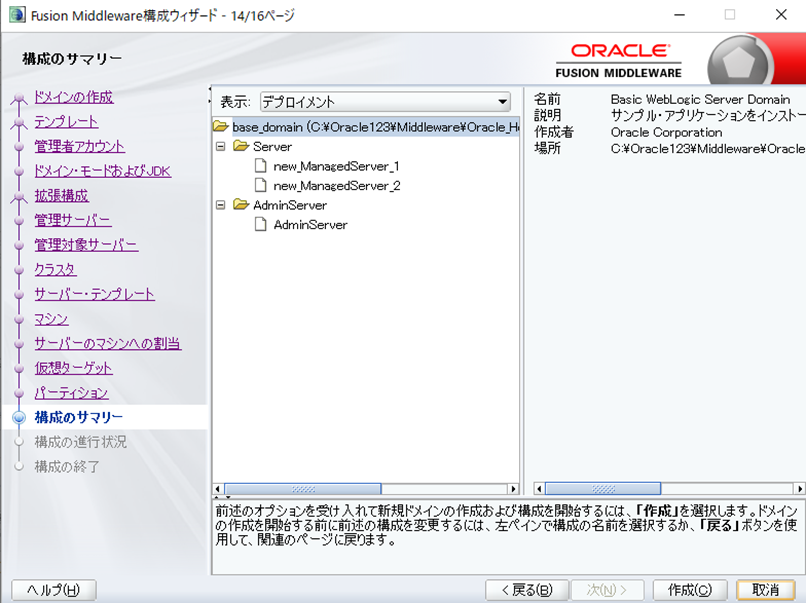Open help with ヘルプ button
The height and width of the screenshot is (603, 806).
pyautogui.click(x=54, y=590)
